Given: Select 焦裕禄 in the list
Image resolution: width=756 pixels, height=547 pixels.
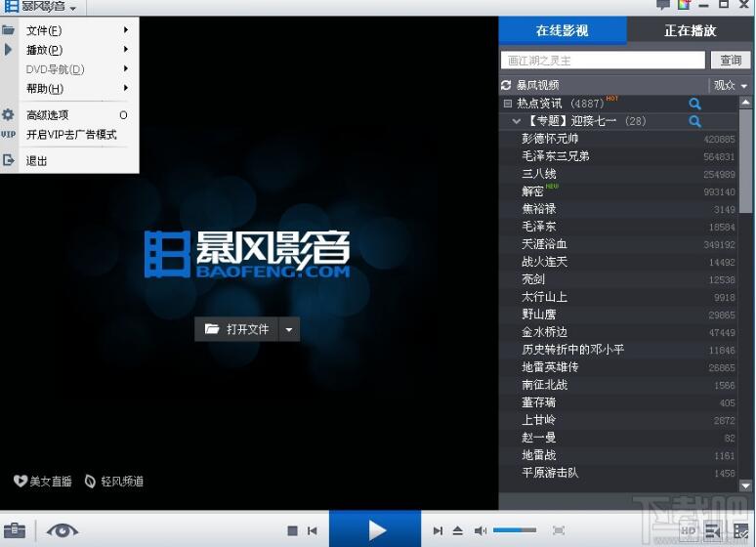Looking at the screenshot, I should click(x=618, y=209).
